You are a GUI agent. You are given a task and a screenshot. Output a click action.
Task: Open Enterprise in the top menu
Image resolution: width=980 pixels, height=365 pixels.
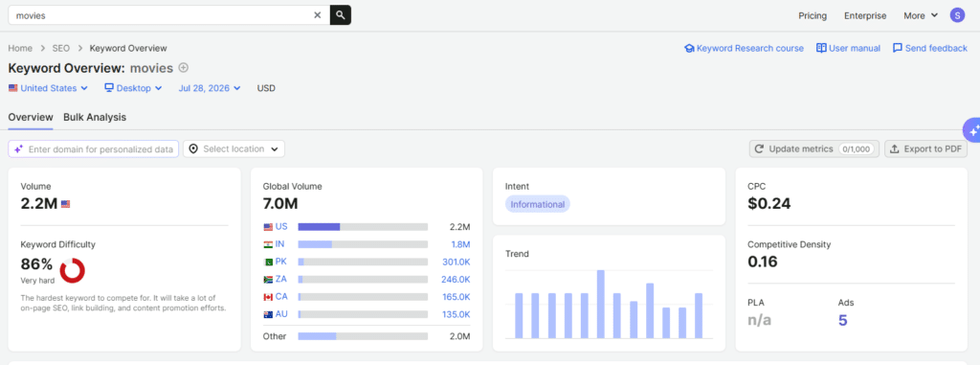tap(865, 15)
